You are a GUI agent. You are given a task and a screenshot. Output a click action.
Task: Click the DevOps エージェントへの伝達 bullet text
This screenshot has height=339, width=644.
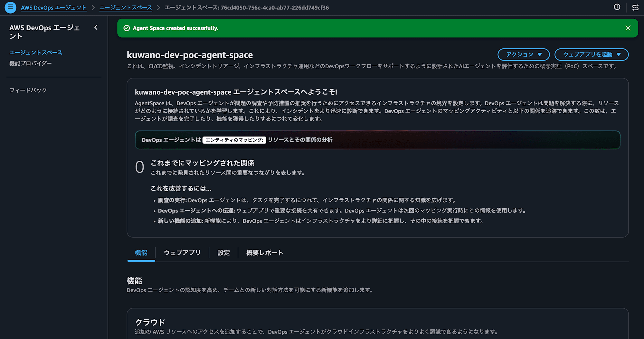point(342,211)
